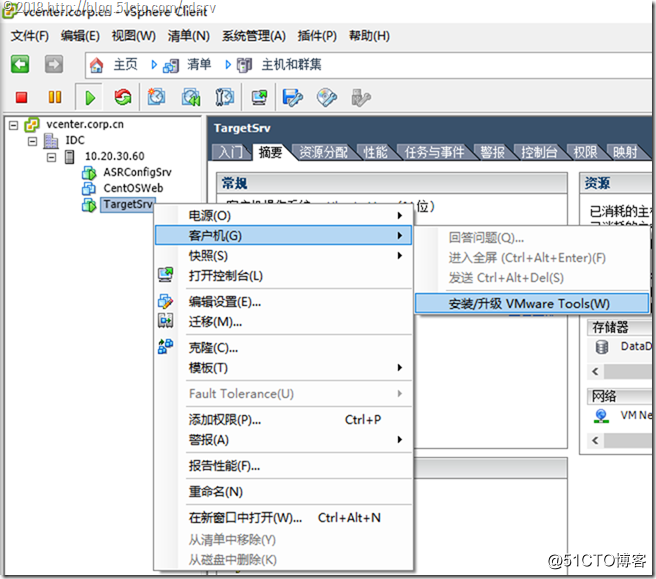Select 添加权限(P)... menu entry
656x579 pixels.
point(284,420)
